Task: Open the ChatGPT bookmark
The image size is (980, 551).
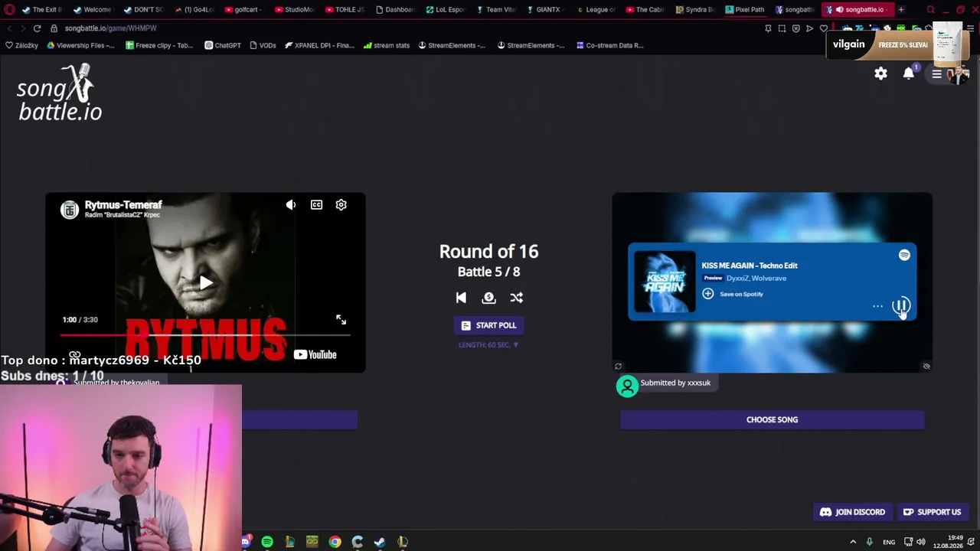Action: (x=223, y=45)
